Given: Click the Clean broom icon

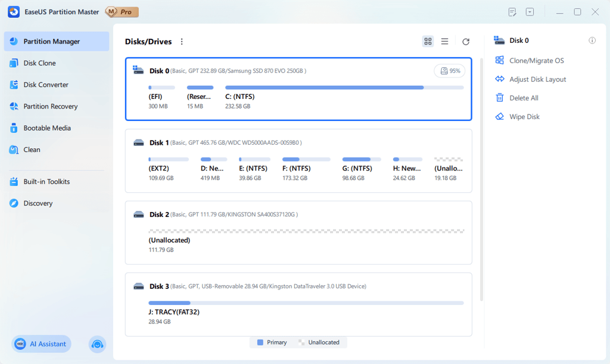Looking at the screenshot, I should tap(14, 150).
